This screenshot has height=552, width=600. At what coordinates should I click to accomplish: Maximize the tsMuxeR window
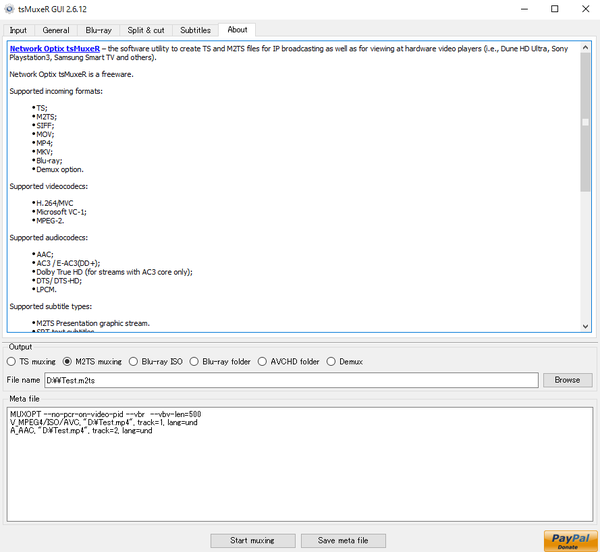tap(555, 9)
